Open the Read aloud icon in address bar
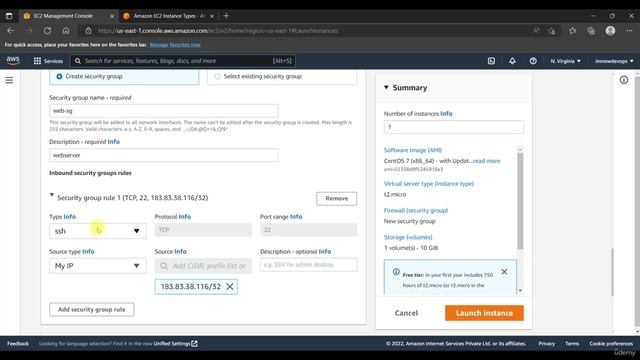Screen dimensions: 640x360 (x=536, y=31)
